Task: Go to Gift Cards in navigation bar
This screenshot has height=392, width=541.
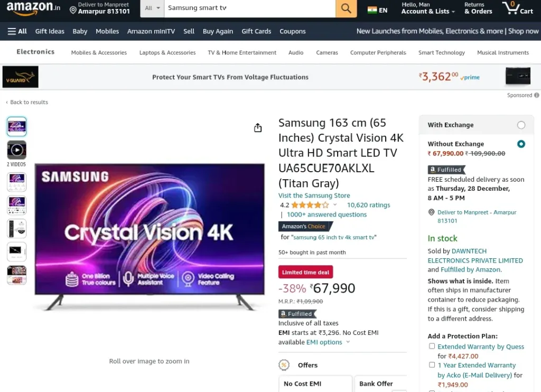Action: point(256,31)
